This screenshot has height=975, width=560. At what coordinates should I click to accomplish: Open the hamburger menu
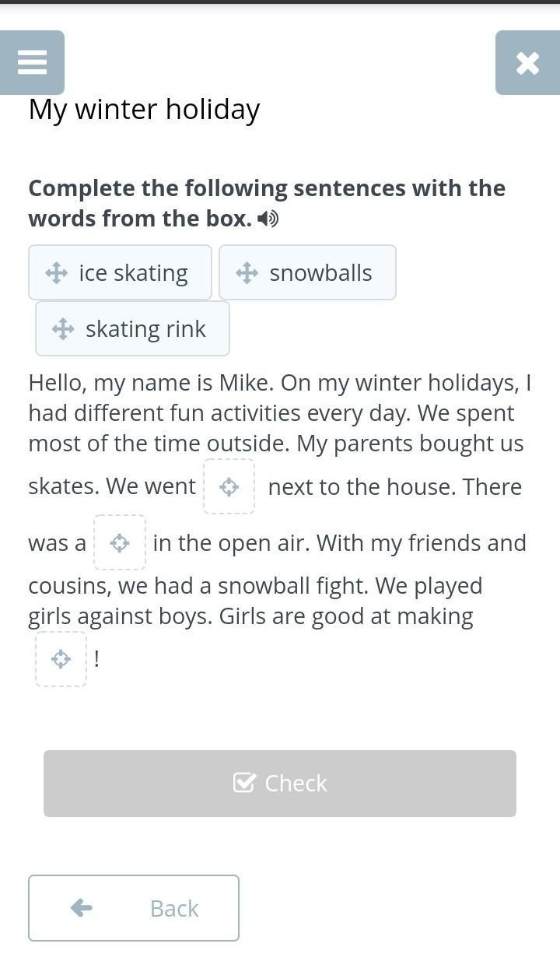(32, 62)
